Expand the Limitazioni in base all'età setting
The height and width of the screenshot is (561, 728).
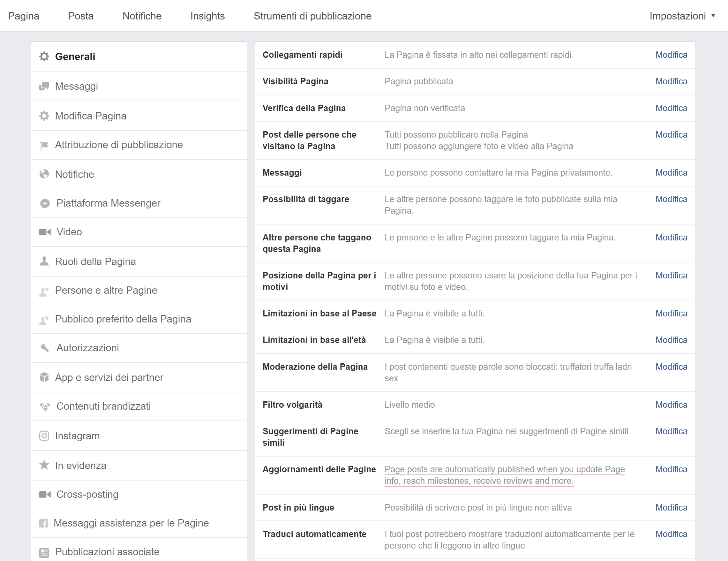click(475, 340)
